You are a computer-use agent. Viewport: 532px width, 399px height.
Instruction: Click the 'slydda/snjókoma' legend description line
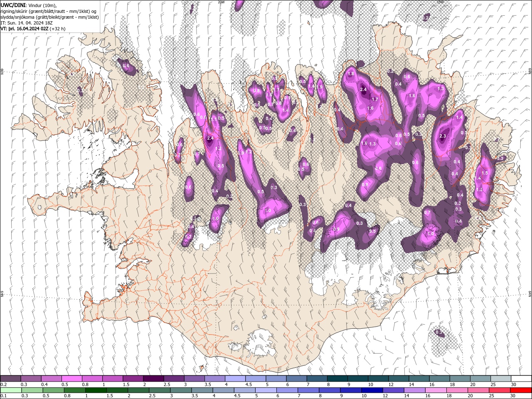click(50, 17)
